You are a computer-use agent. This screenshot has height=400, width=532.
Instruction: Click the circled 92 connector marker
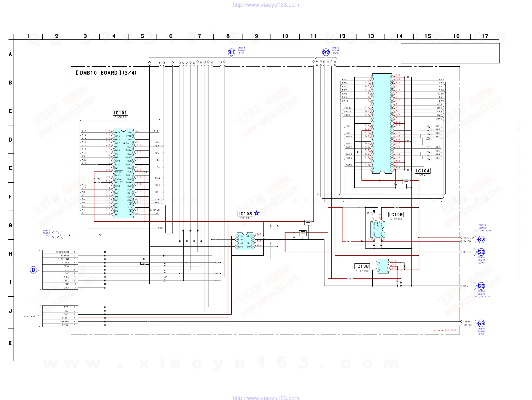click(x=326, y=52)
